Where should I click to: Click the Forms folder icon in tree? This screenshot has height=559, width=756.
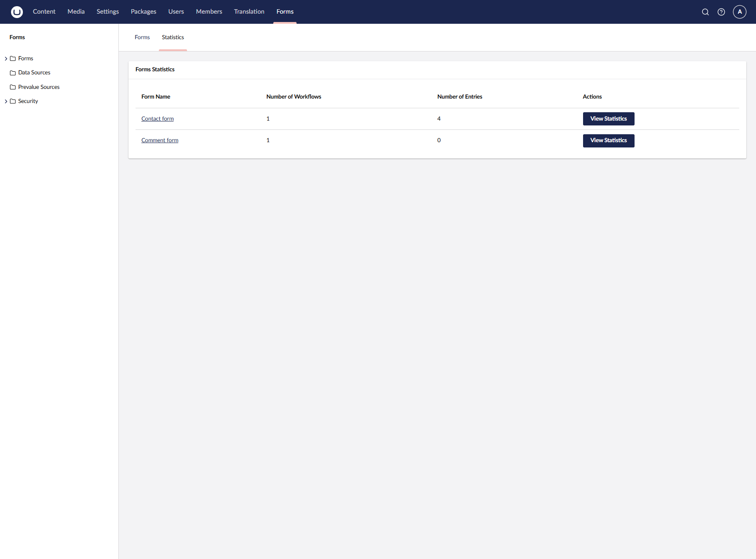pyautogui.click(x=13, y=59)
